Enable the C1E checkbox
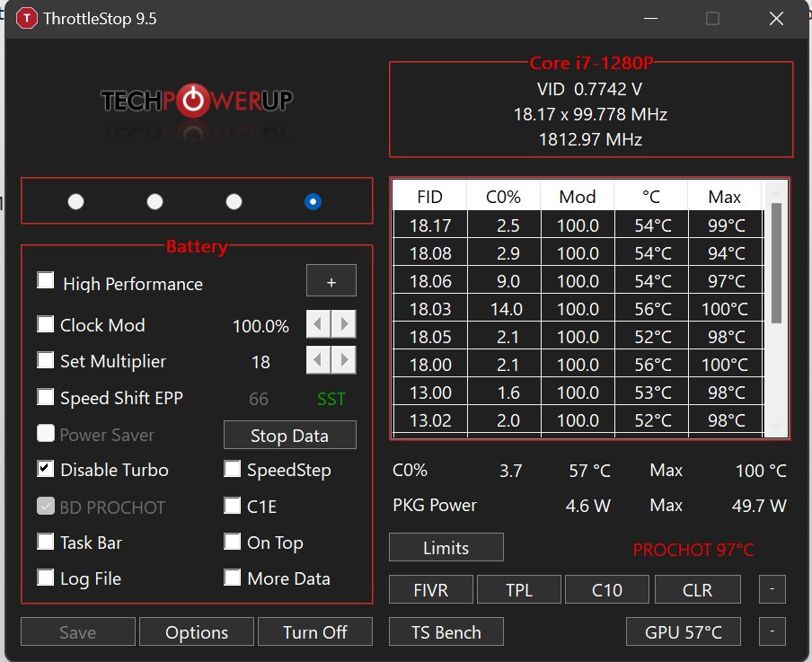The width and height of the screenshot is (812, 662). [232, 505]
